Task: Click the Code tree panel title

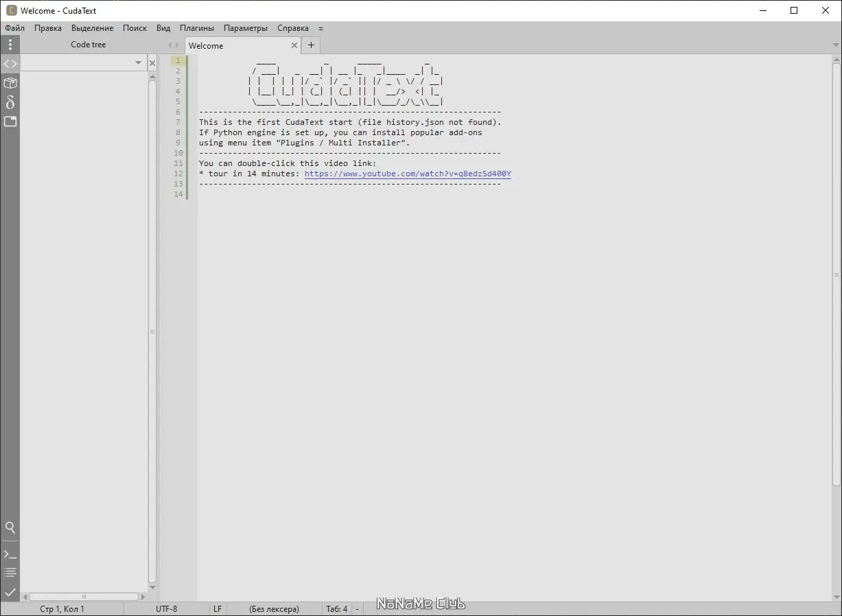Action: pyautogui.click(x=89, y=45)
